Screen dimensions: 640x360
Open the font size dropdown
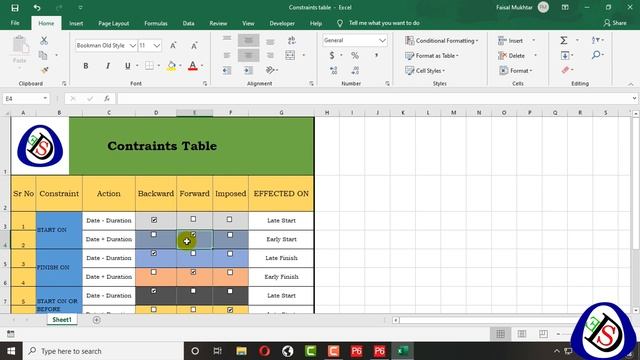tap(157, 46)
